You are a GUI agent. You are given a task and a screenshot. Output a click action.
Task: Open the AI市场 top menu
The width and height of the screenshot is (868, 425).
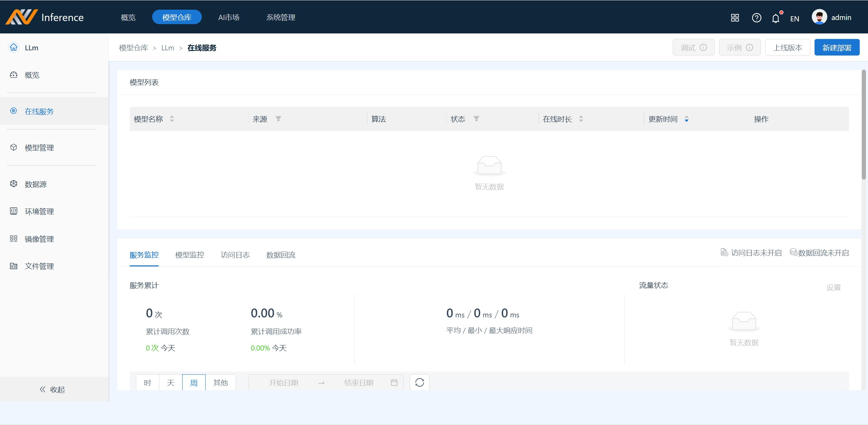[x=228, y=18]
